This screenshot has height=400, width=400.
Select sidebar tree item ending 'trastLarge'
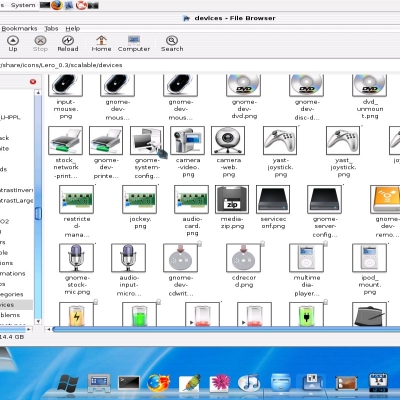[x=16, y=201]
